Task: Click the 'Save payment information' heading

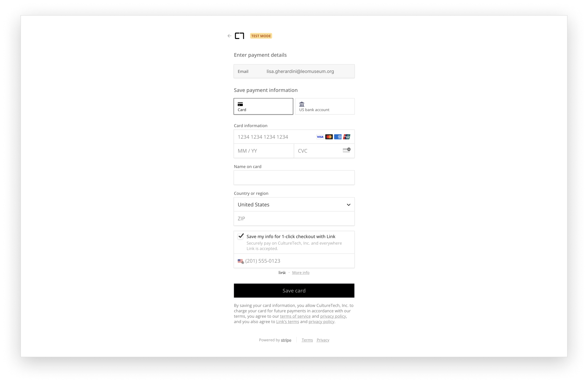Action: 266,90
